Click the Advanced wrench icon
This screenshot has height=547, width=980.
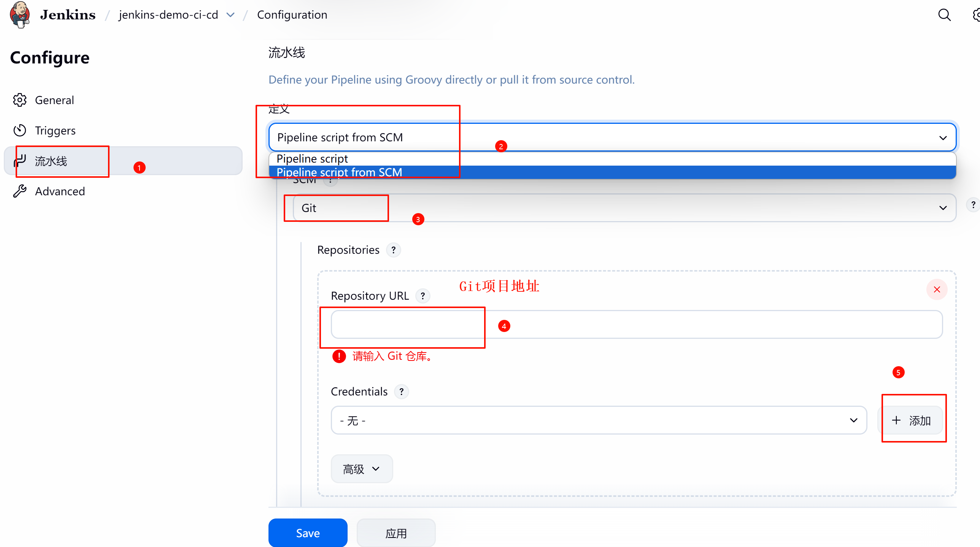[x=19, y=191]
